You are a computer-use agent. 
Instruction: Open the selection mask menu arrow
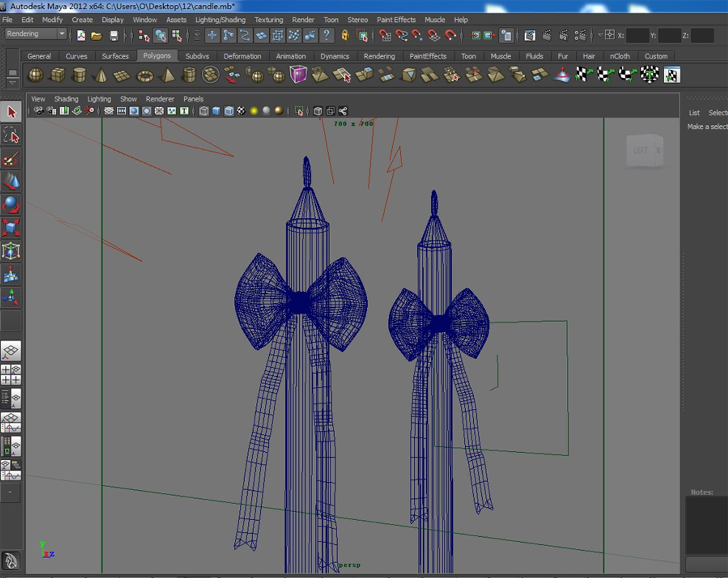pos(197,36)
